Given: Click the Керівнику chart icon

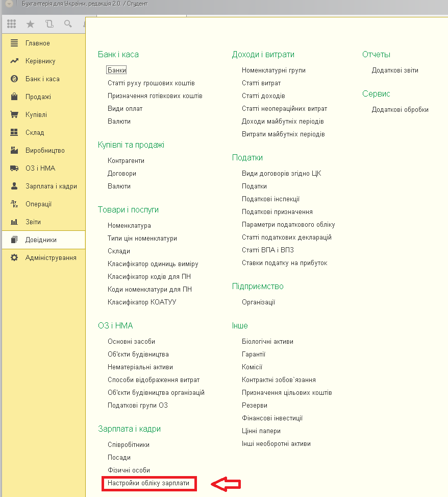Looking at the screenshot, I should point(14,61).
